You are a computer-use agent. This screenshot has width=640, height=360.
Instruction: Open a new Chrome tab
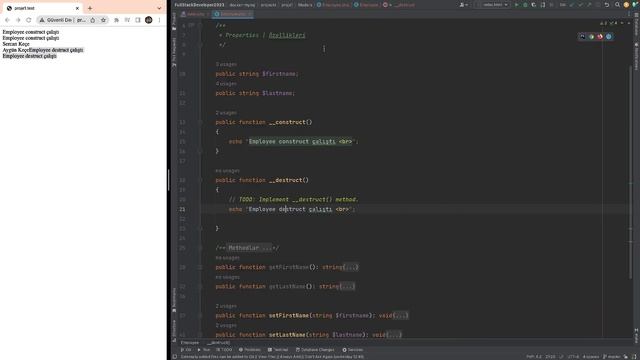click(90, 8)
